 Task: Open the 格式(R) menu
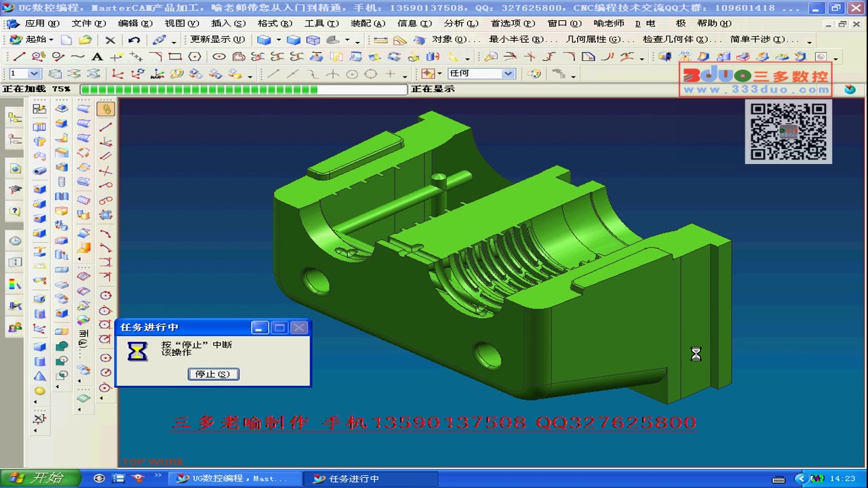(275, 23)
